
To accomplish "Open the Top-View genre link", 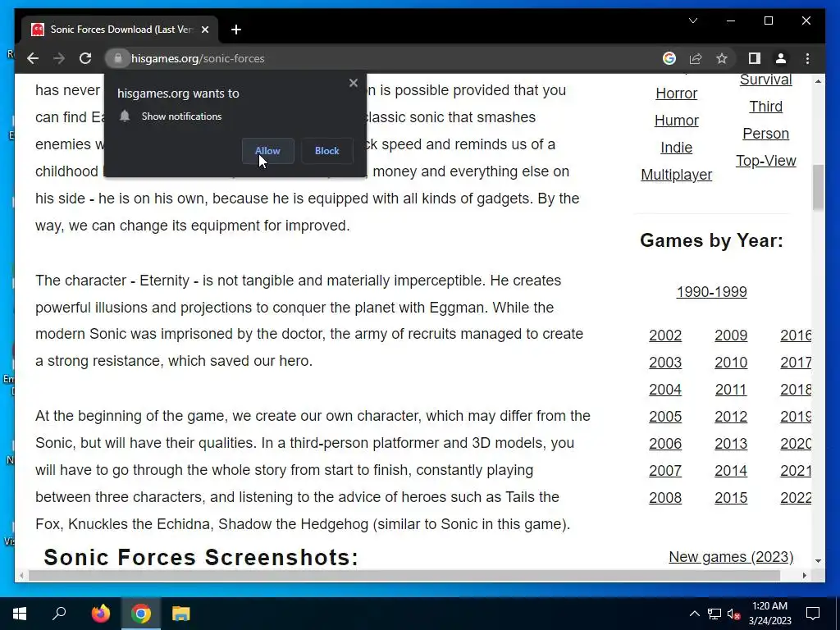I will [x=765, y=161].
